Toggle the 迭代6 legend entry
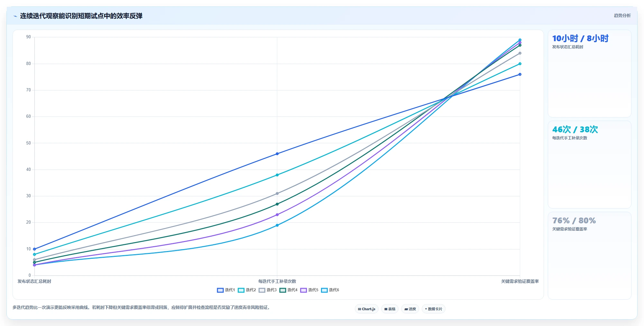 (x=330, y=290)
